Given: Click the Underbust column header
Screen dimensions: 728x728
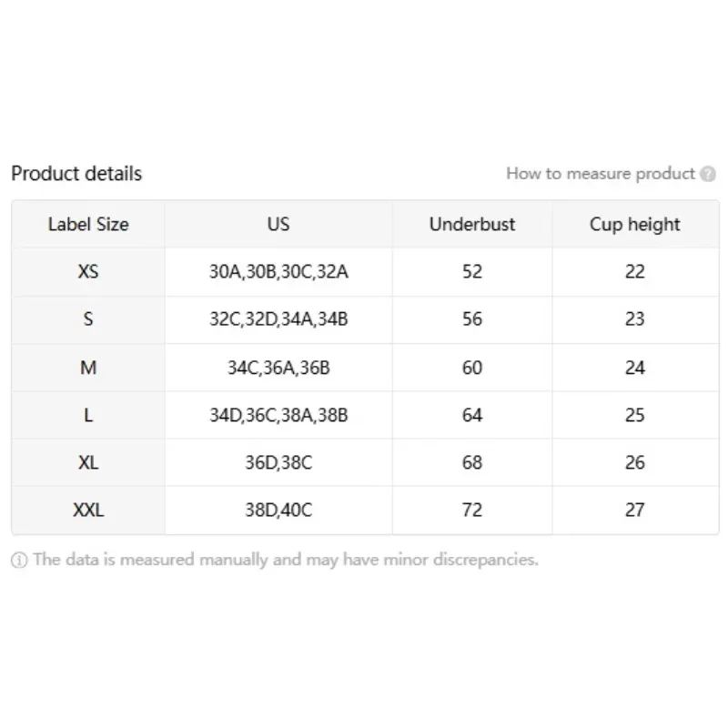Looking at the screenshot, I should click(x=472, y=224).
